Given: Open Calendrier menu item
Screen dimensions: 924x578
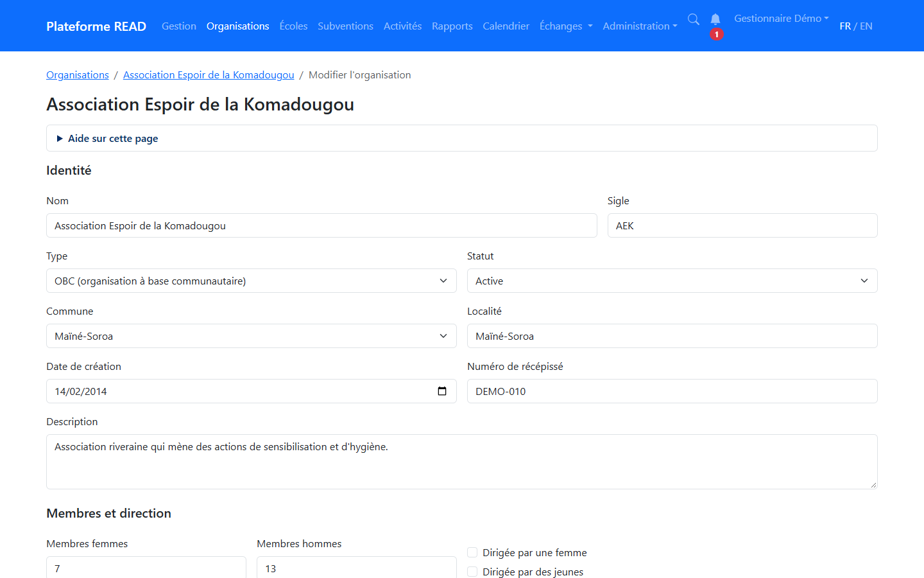Looking at the screenshot, I should [x=506, y=26].
